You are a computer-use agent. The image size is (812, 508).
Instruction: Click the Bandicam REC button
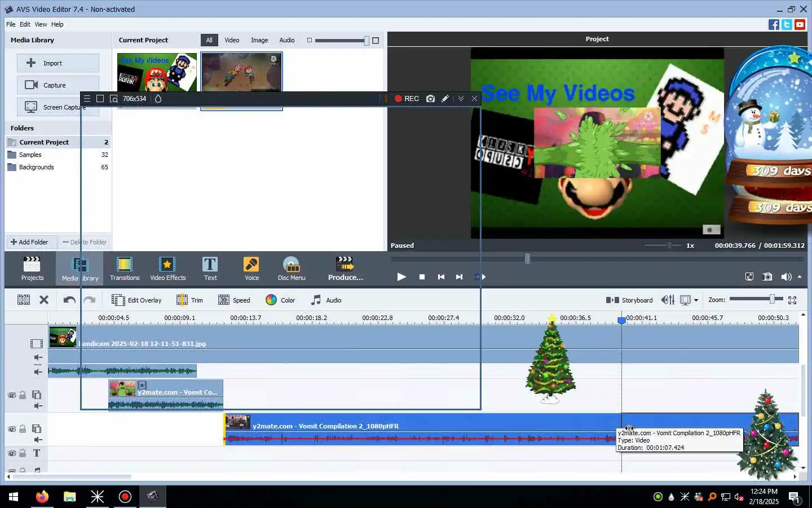(x=407, y=99)
